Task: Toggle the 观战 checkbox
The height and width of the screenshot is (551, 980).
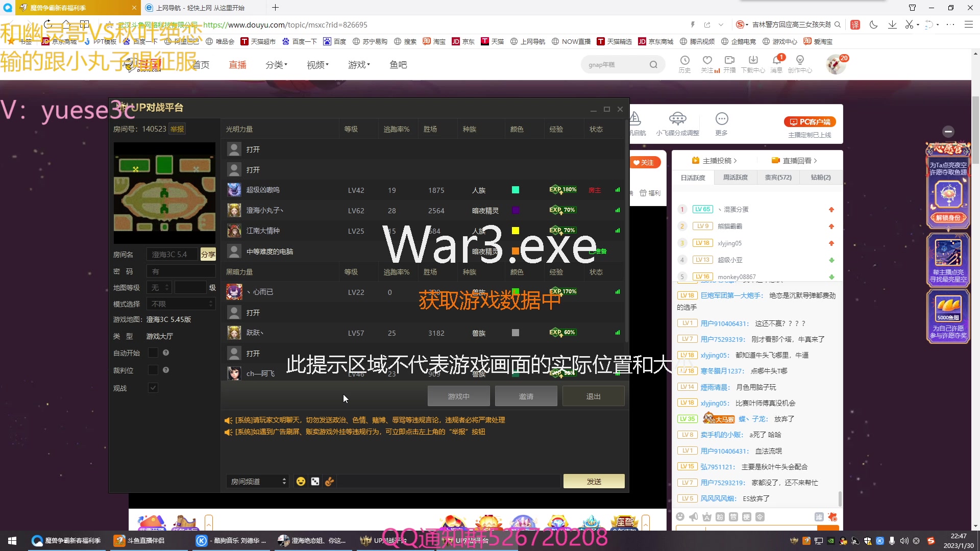Action: click(153, 388)
